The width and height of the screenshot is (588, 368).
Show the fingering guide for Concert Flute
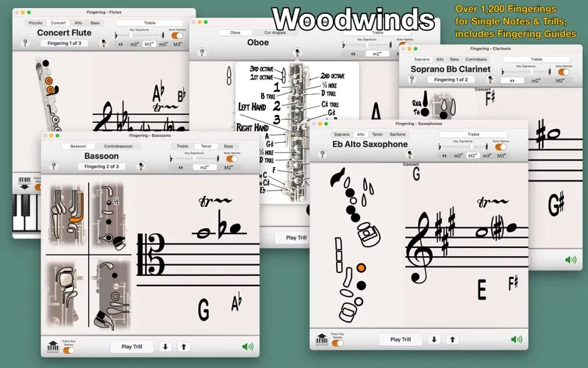tap(103, 43)
